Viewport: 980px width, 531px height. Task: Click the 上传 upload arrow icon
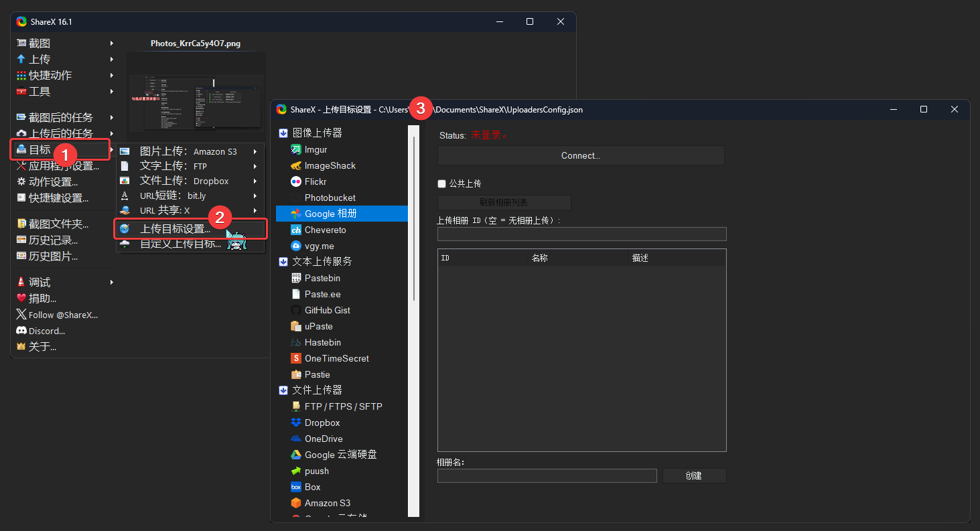click(x=21, y=59)
